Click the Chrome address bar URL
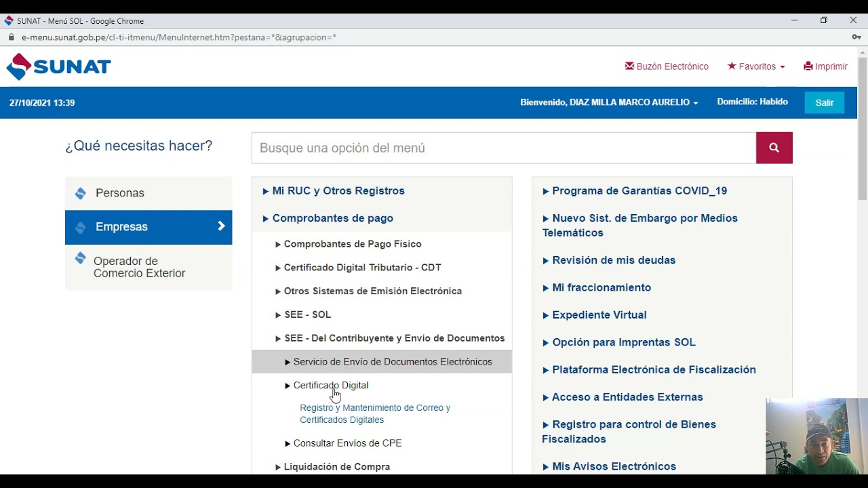Image resolution: width=868 pixels, height=488 pixels. tap(179, 37)
